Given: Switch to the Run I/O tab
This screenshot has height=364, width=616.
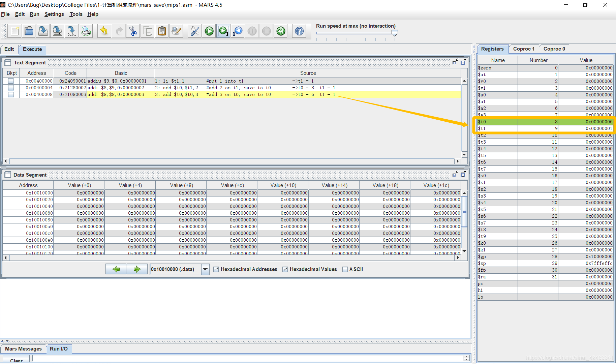Looking at the screenshot, I should point(59,349).
